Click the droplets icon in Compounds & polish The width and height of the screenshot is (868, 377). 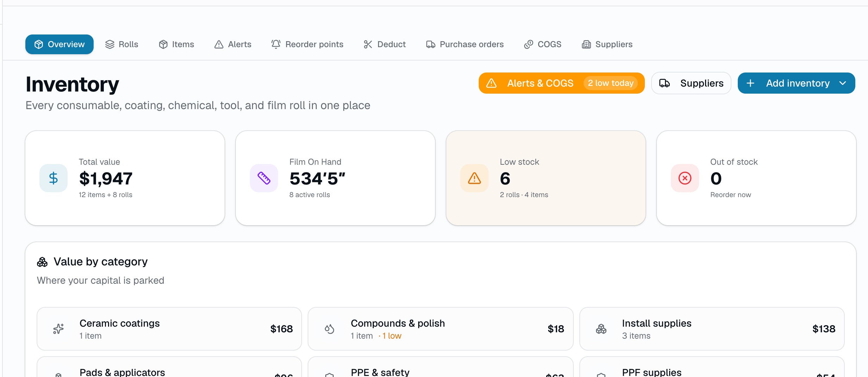pyautogui.click(x=329, y=329)
